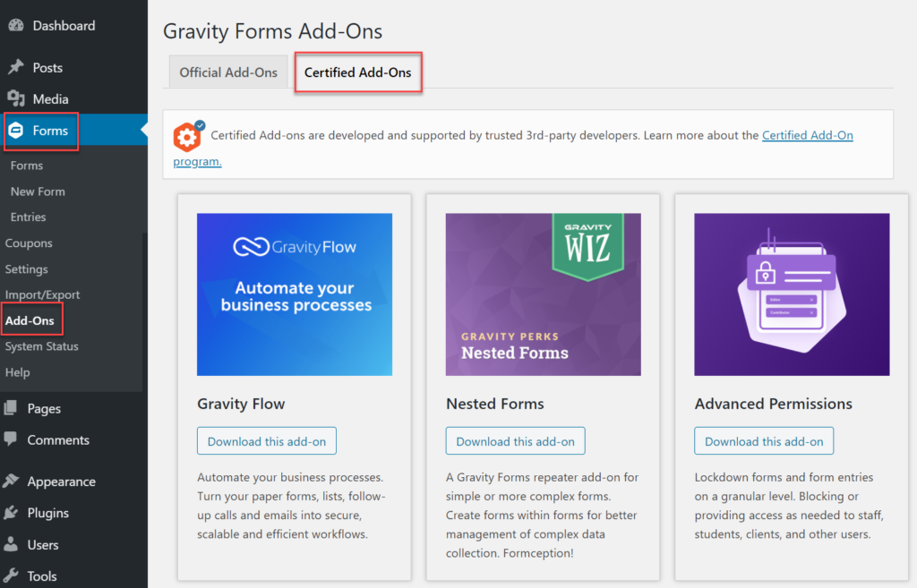Viewport: 917px width, 588px height.
Task: Click the Media icon
Action: pyautogui.click(x=15, y=98)
